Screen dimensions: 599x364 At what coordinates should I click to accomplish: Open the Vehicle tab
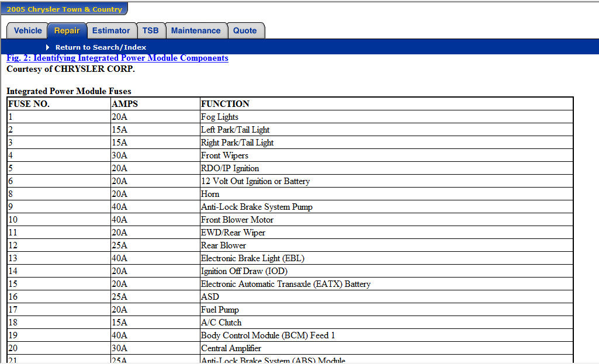(27, 30)
